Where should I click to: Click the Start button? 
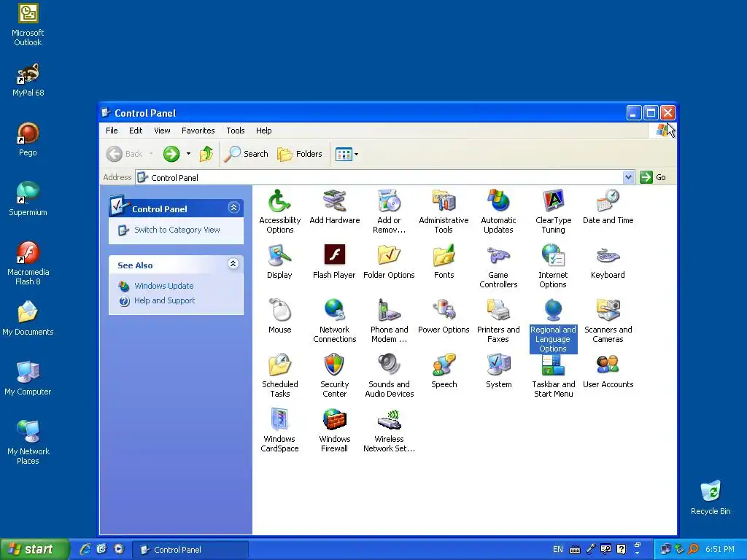34,549
